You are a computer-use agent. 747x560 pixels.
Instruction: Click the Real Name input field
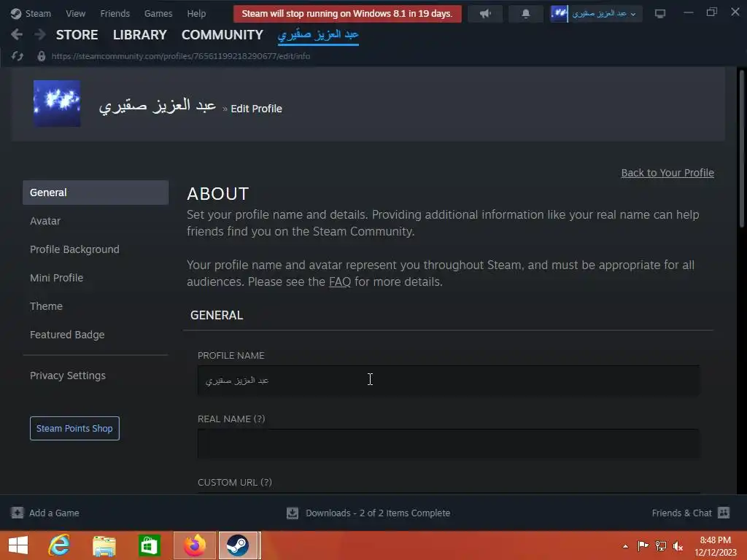tap(449, 444)
